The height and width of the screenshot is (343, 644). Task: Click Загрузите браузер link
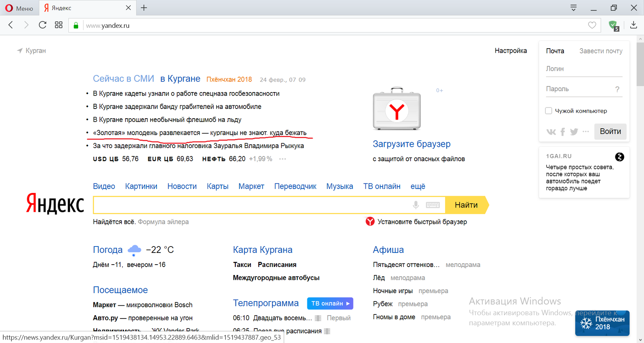click(x=411, y=144)
